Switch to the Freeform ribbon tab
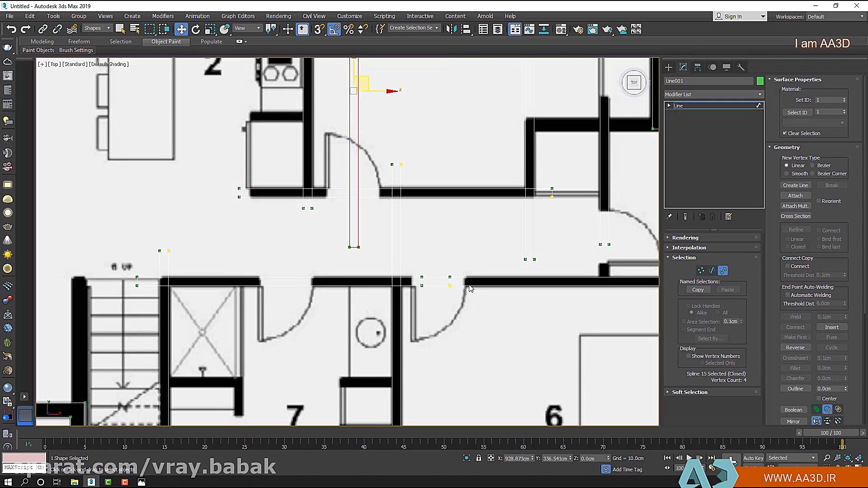 pos(79,42)
